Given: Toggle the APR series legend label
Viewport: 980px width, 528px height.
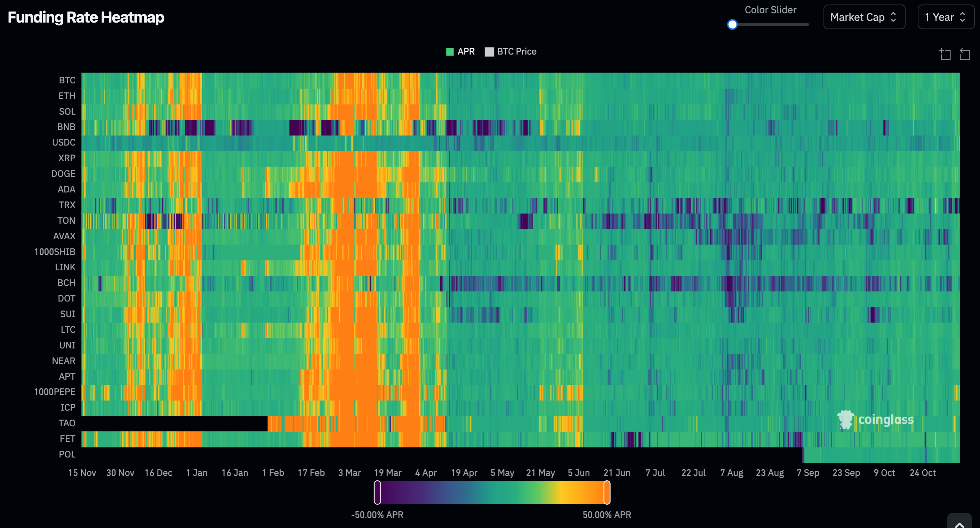Looking at the screenshot, I should [x=466, y=51].
